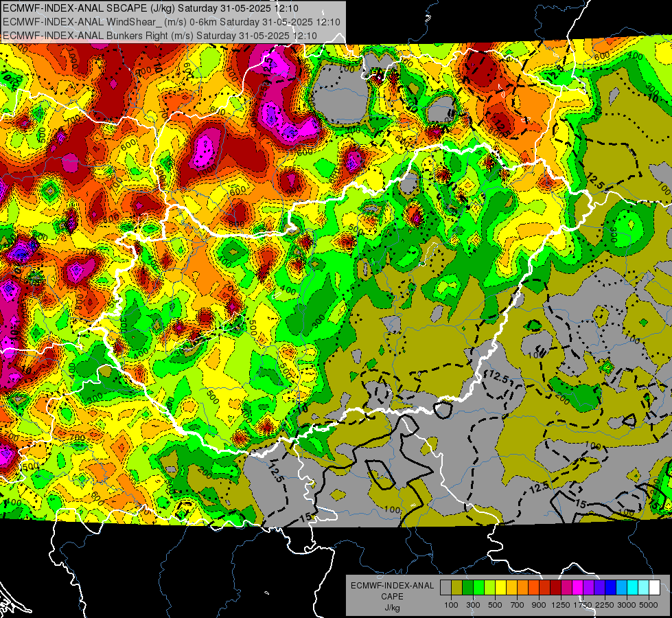Click the pale cyan legend swatch before 5000

pos(644,587)
